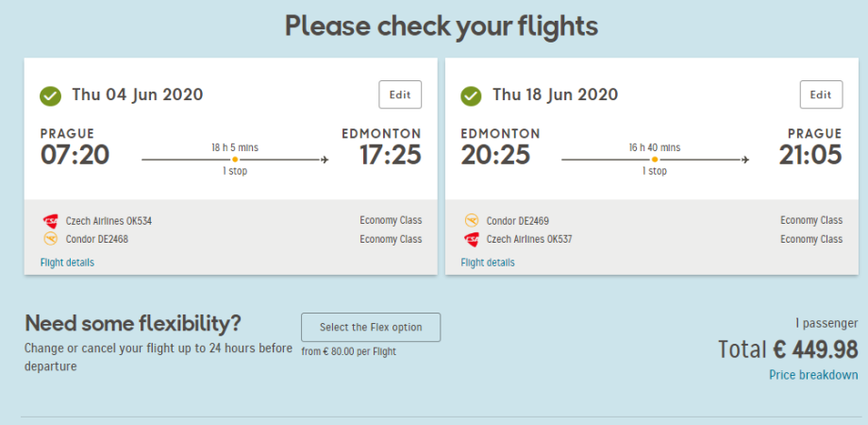
Task: Click the Thu 18 Jun 2020 date heading
Action: 555,94
